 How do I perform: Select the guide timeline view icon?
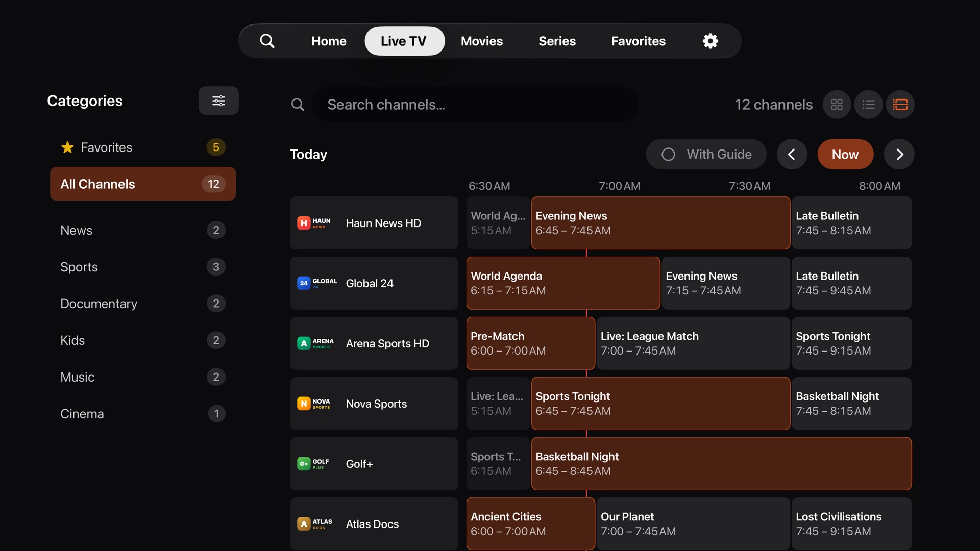(900, 105)
